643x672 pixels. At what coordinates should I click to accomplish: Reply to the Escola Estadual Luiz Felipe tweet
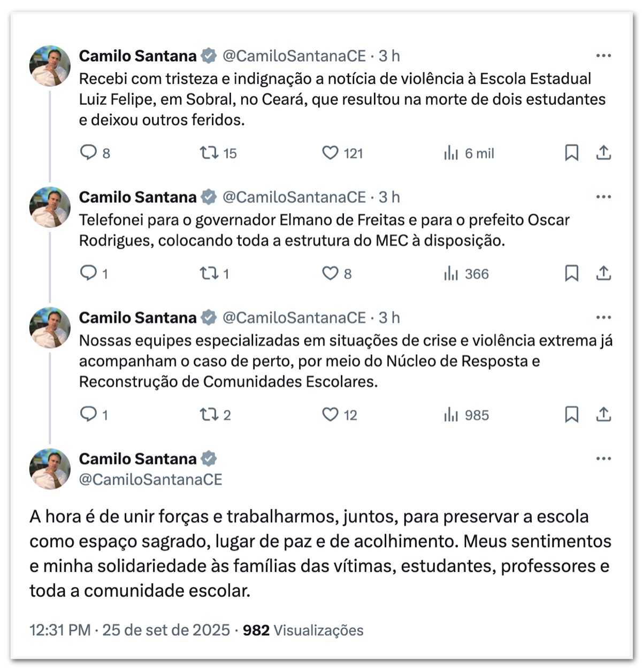coord(88,153)
